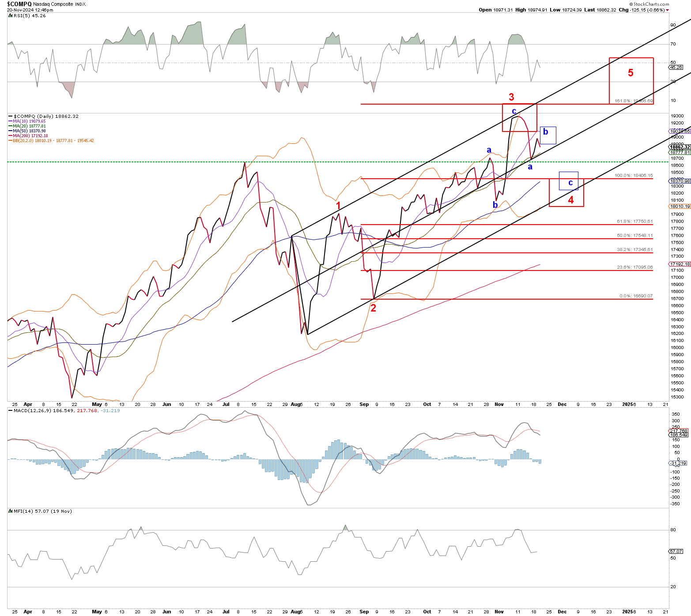Click the '20-Nov-2024 12:46pm' timestamp
The width and height of the screenshot is (691, 616).
point(30,10)
